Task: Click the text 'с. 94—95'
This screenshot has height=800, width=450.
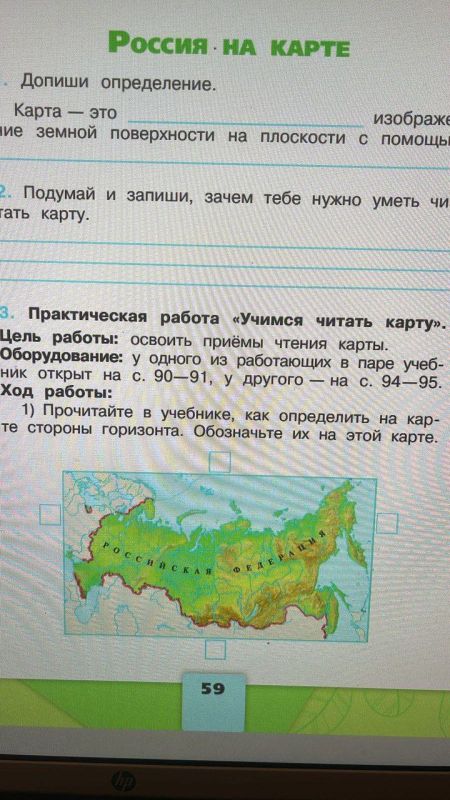Action: click(399, 383)
